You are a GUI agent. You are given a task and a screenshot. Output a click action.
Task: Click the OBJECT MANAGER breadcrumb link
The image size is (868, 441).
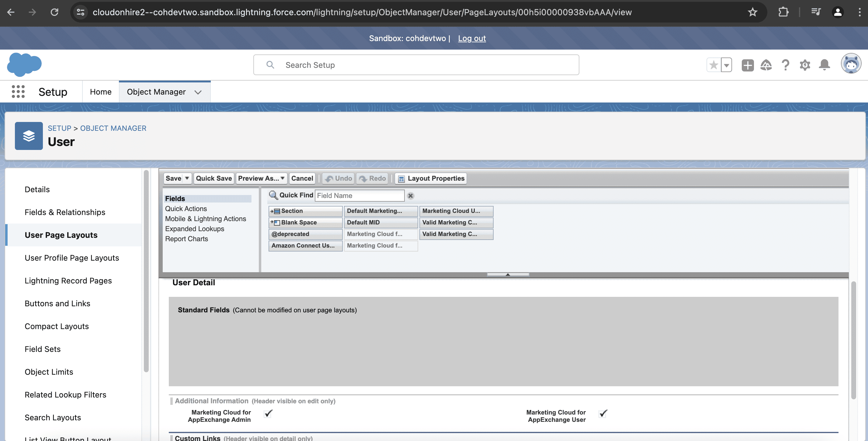pos(113,128)
